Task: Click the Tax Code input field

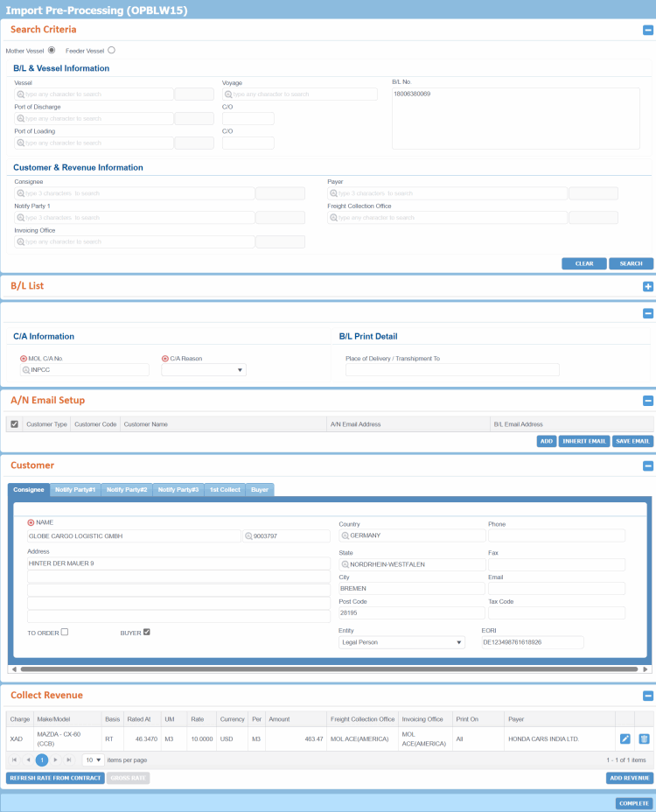Action: point(556,612)
